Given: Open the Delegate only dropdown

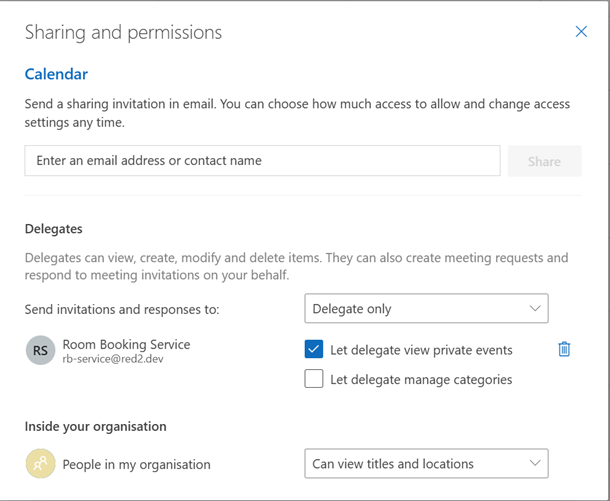Looking at the screenshot, I should click(x=426, y=308).
